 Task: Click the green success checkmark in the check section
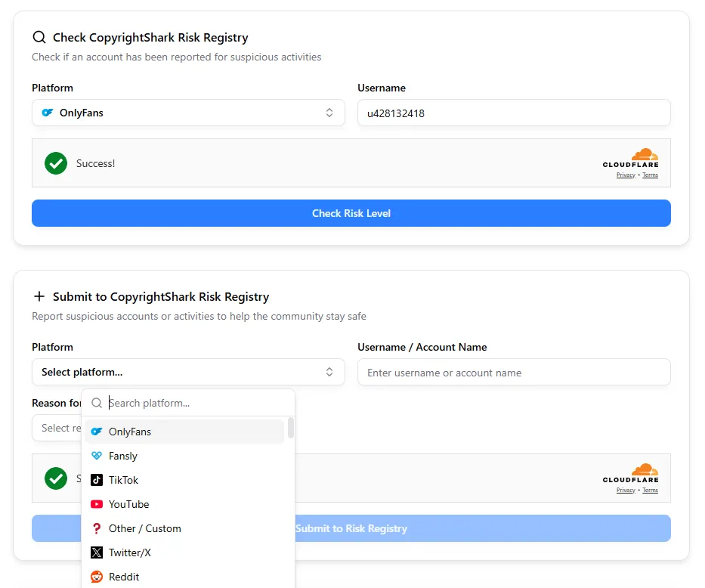coord(55,163)
